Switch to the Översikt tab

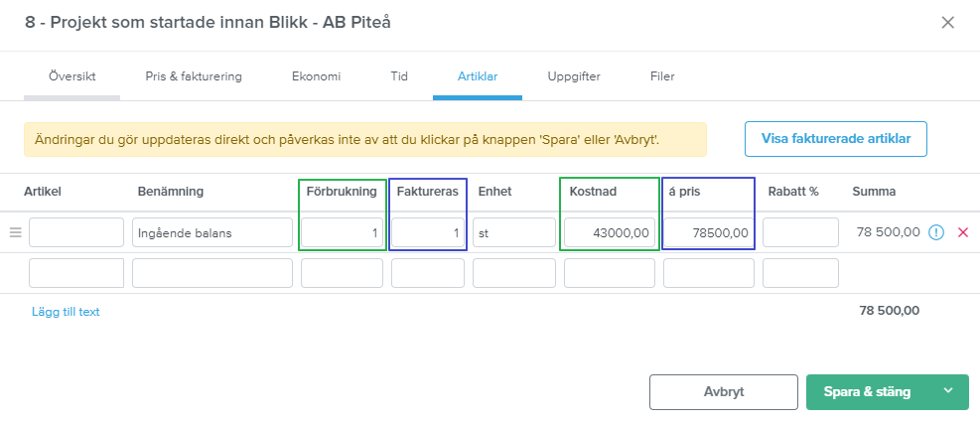pyautogui.click(x=71, y=76)
